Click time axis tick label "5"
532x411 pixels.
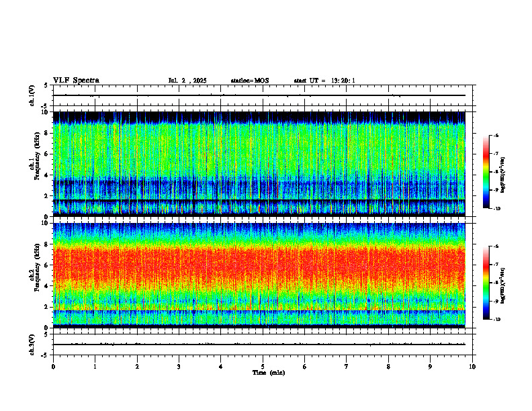click(263, 367)
